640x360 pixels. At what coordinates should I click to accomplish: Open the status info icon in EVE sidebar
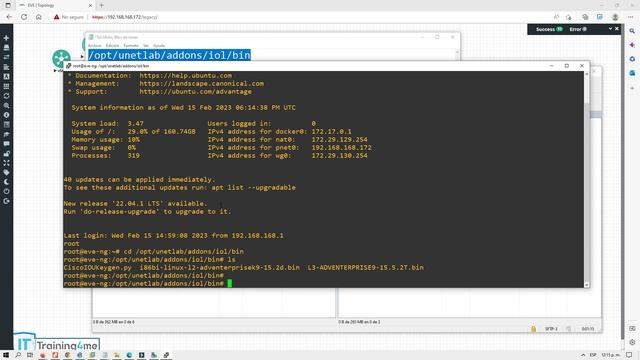point(6,115)
